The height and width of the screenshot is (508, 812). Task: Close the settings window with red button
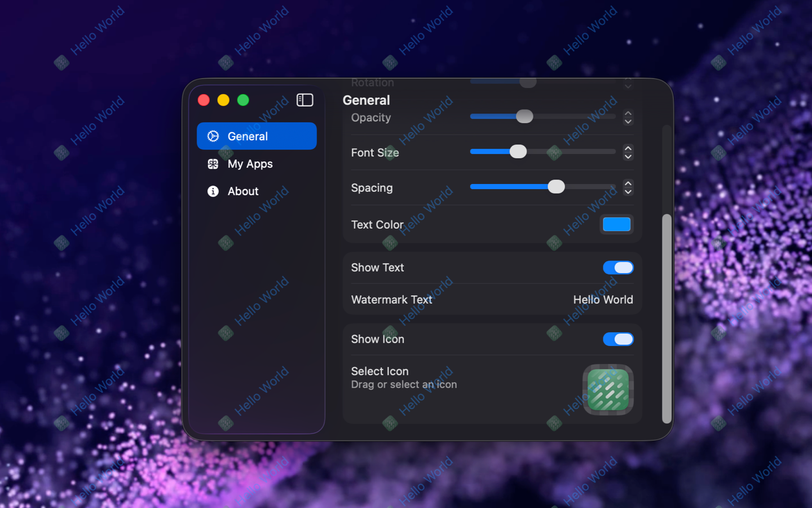click(x=204, y=100)
